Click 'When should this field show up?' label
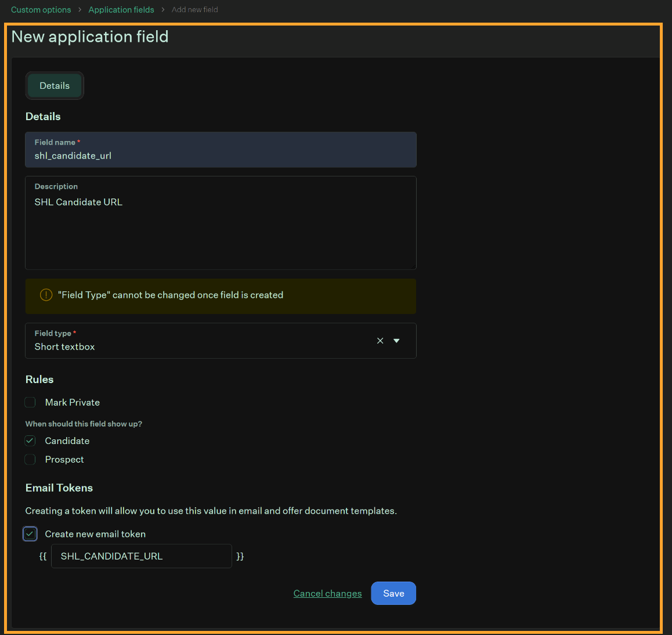This screenshot has height=635, width=672. coord(84,424)
